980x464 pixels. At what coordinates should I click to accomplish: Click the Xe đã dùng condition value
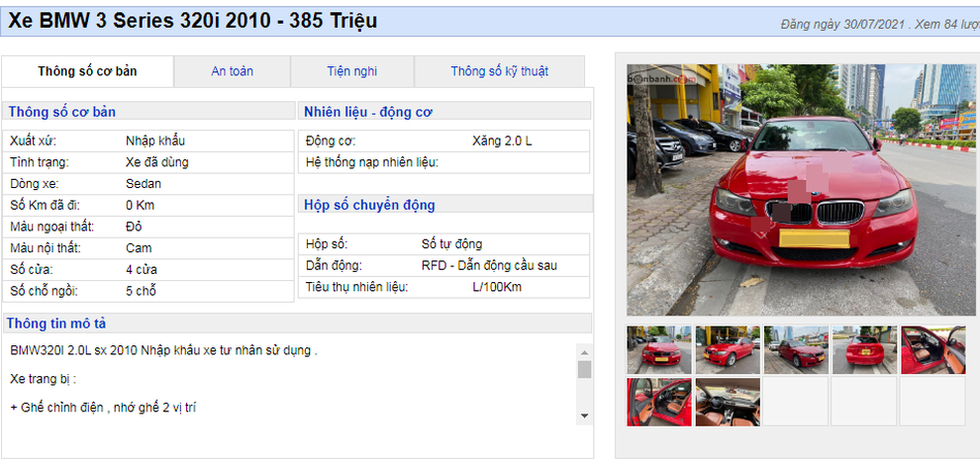tap(156, 162)
